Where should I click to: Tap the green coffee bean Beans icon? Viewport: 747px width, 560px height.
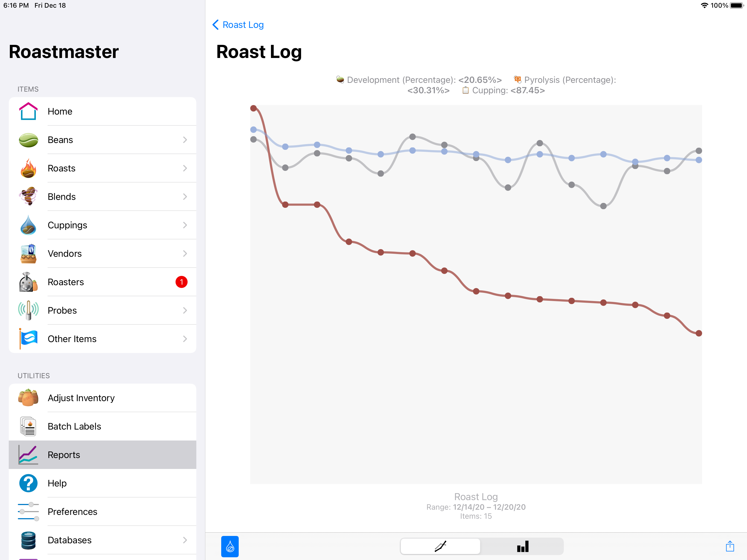click(28, 140)
